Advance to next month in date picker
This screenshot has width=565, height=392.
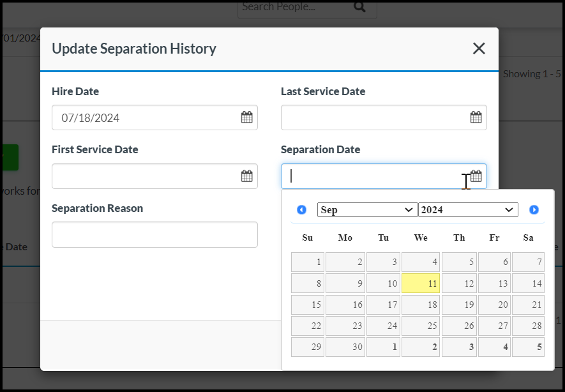534,210
